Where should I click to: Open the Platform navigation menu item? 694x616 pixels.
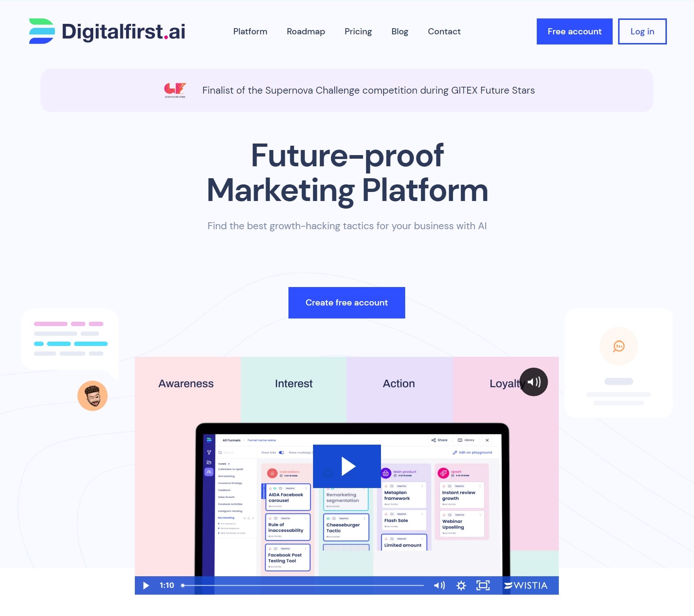(250, 31)
